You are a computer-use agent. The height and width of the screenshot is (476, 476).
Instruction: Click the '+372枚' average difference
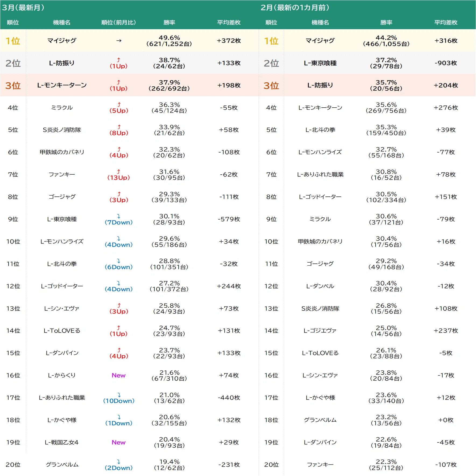coord(229,41)
